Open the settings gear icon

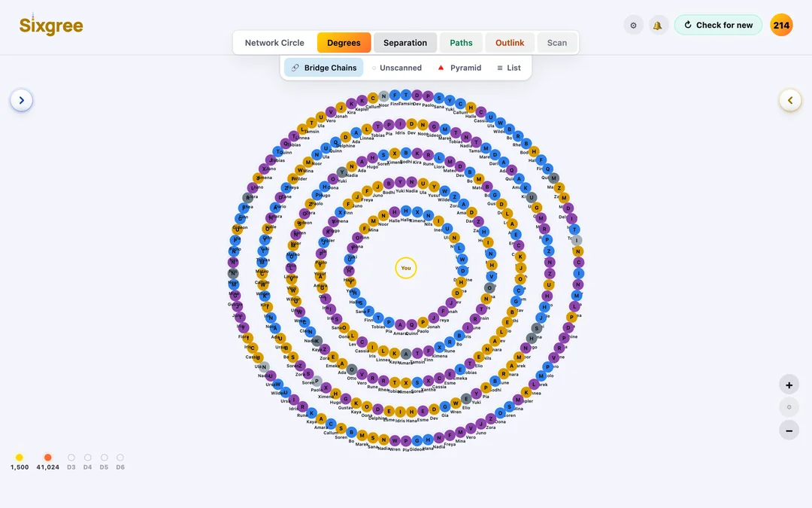633,25
